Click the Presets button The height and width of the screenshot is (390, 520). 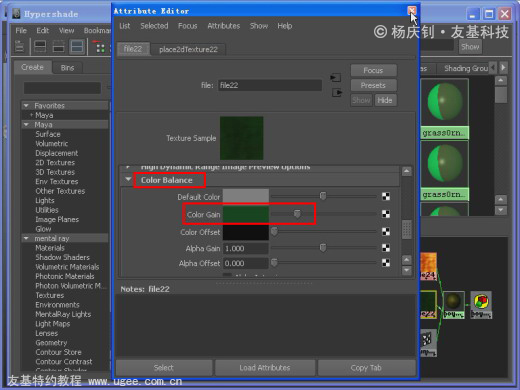pos(373,85)
